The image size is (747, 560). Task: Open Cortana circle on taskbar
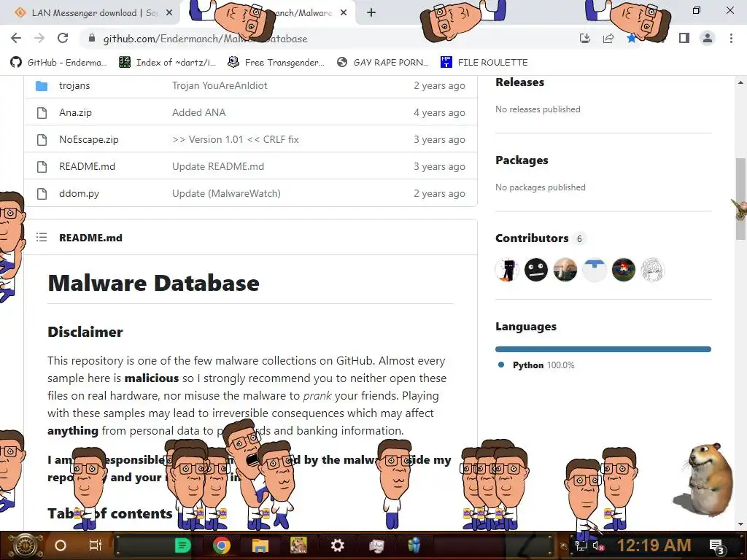[61, 545]
